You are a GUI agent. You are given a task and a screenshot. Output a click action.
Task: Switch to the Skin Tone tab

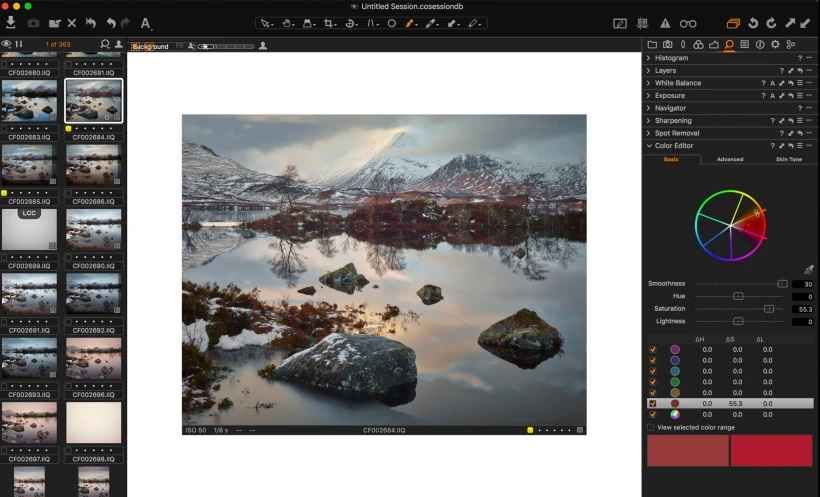click(788, 159)
